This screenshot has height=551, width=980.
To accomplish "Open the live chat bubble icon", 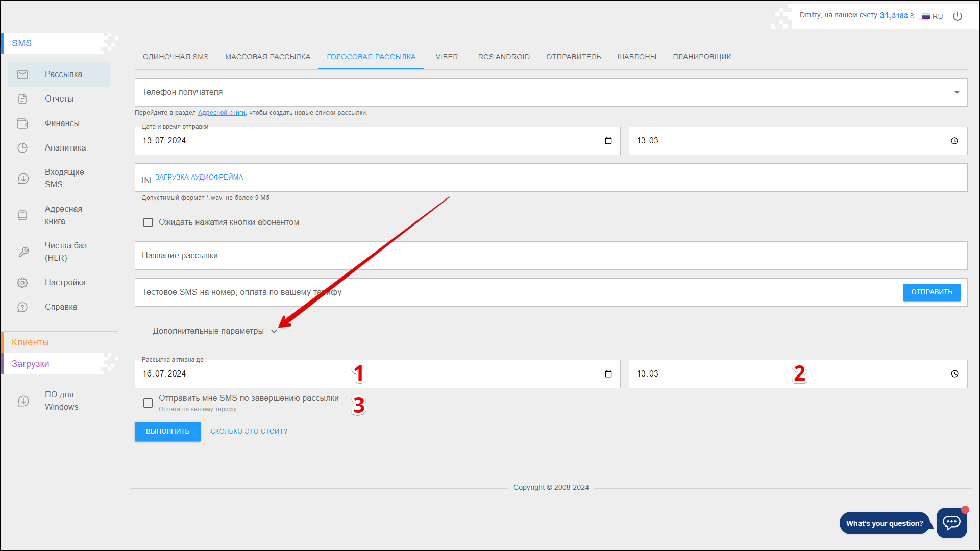I will tap(951, 522).
